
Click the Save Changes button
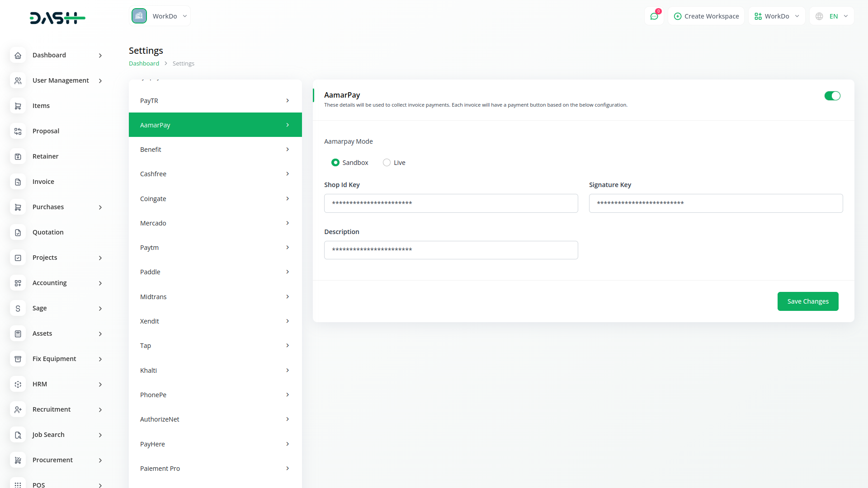[x=808, y=301]
